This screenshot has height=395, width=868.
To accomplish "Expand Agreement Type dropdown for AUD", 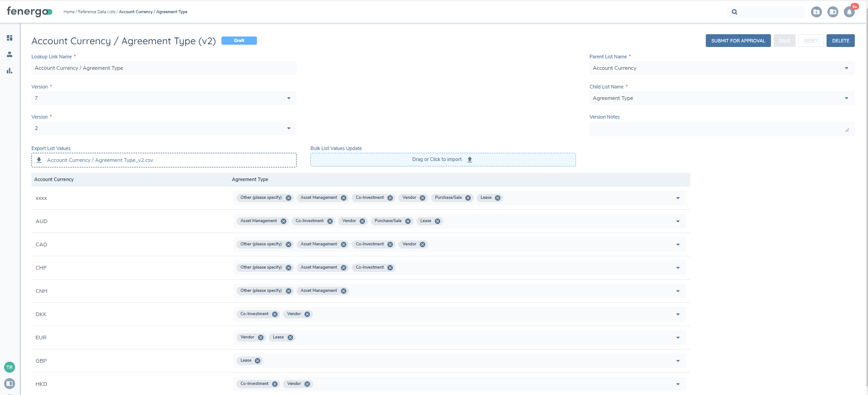I will coord(678,221).
